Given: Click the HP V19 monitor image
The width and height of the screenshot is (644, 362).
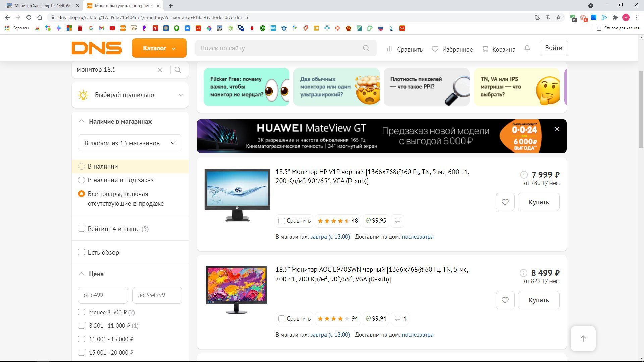Looking at the screenshot, I should point(237,195).
